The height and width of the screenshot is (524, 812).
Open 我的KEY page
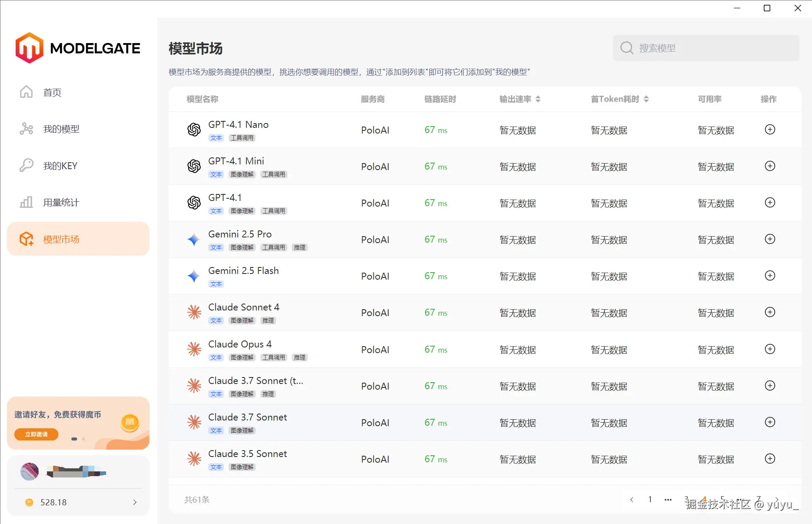tap(60, 166)
